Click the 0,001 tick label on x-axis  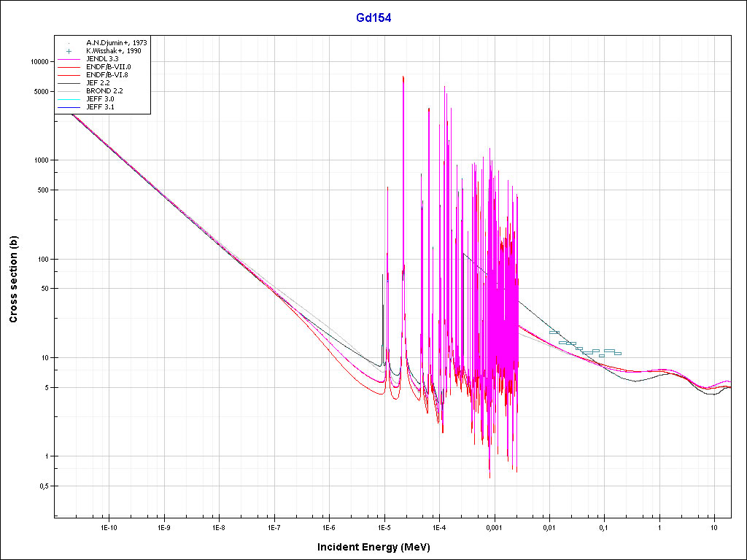[x=494, y=526]
